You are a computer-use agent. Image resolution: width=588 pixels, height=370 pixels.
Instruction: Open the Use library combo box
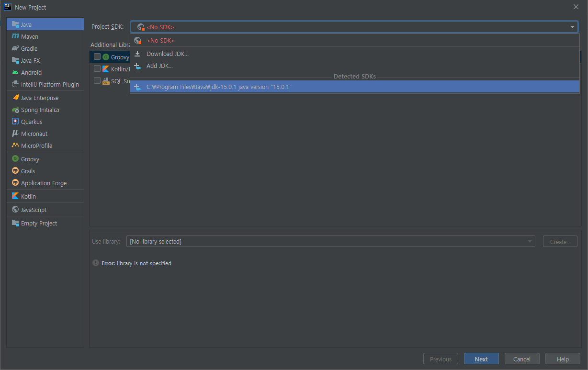click(x=331, y=241)
